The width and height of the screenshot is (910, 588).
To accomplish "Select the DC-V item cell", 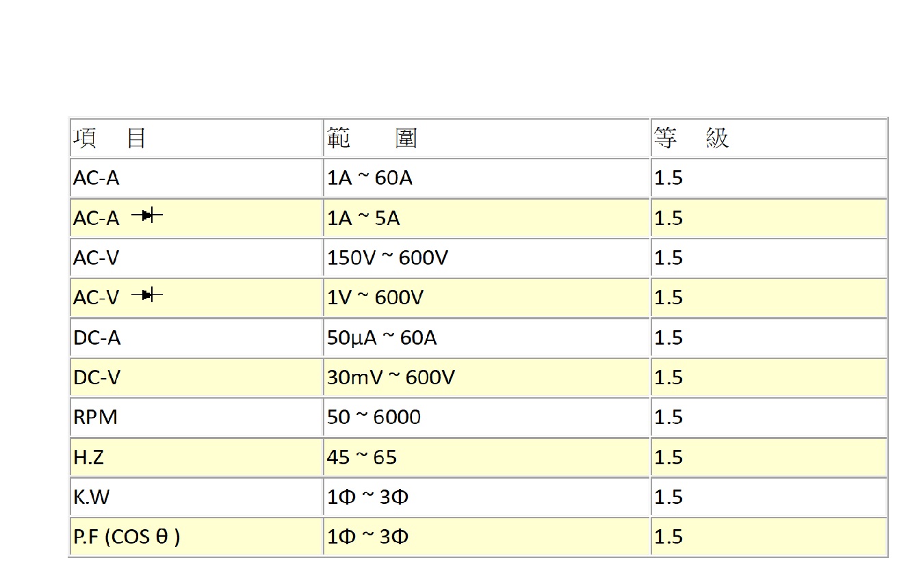I will 96,377.
